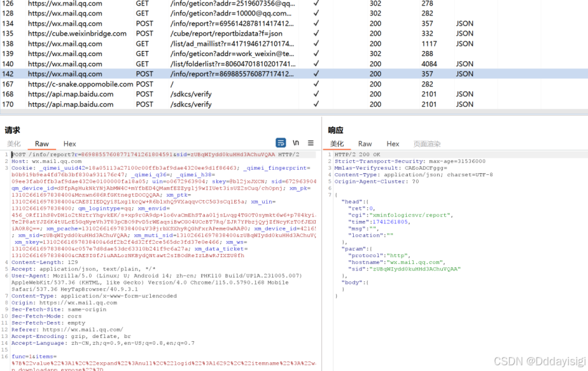588x371 pixels.
Task: Switch request view to Raw tab
Action: [x=41, y=144]
